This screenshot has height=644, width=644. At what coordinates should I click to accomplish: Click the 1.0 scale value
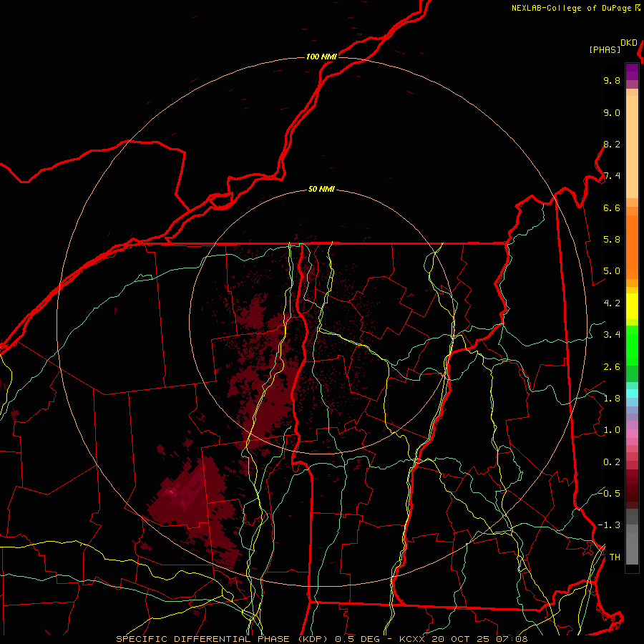[x=612, y=430]
